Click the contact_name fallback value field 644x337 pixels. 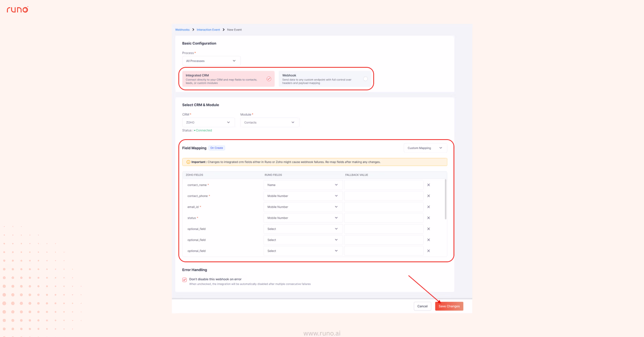[x=383, y=185]
